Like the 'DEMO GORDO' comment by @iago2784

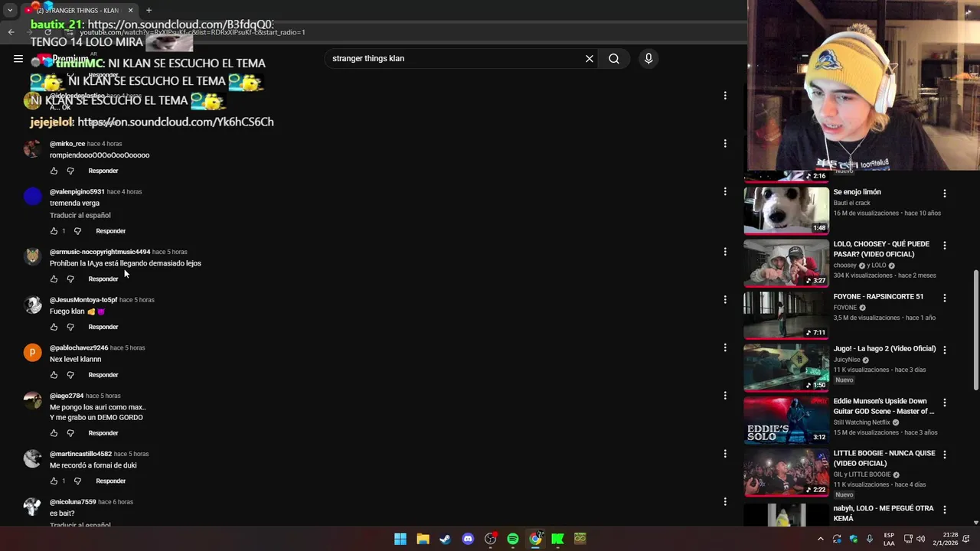pos(54,433)
